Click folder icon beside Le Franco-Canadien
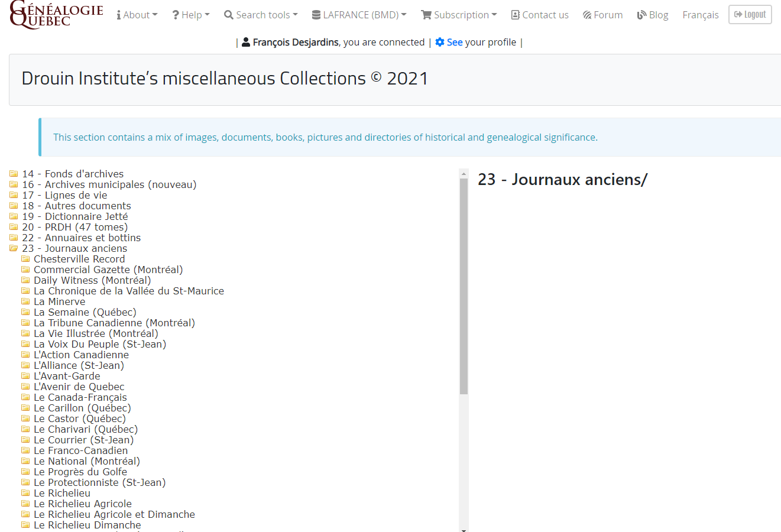 click(25, 450)
